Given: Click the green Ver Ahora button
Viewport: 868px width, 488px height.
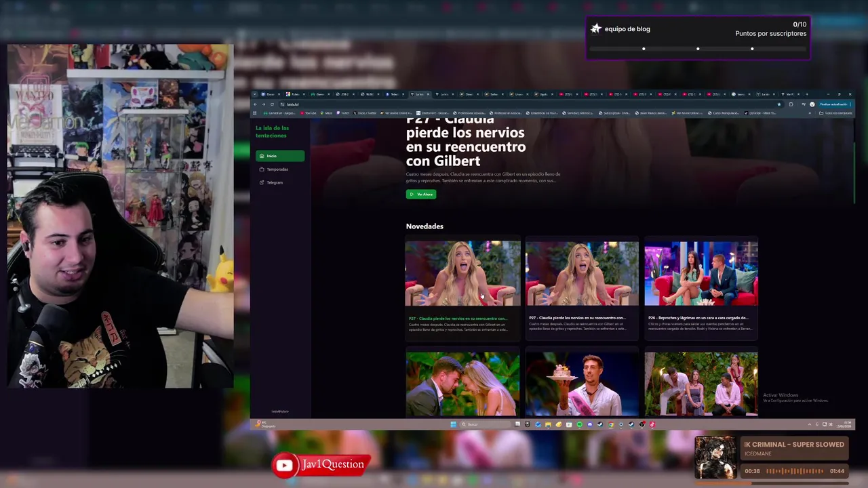Looking at the screenshot, I should pos(421,195).
